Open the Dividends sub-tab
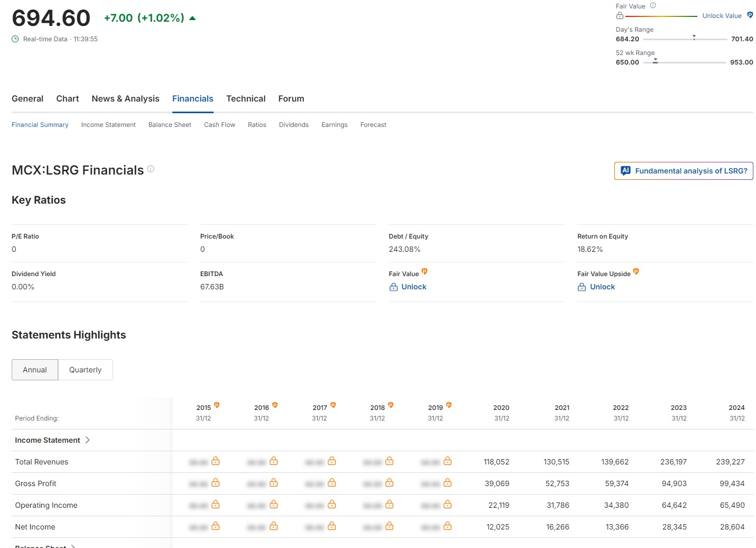The height and width of the screenshot is (548, 756). tap(294, 125)
